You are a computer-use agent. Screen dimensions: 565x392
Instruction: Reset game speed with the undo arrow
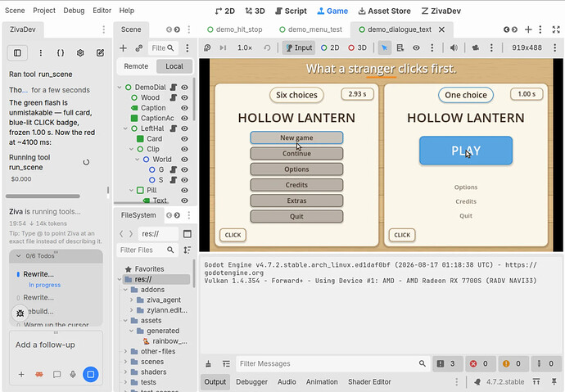pos(267,47)
